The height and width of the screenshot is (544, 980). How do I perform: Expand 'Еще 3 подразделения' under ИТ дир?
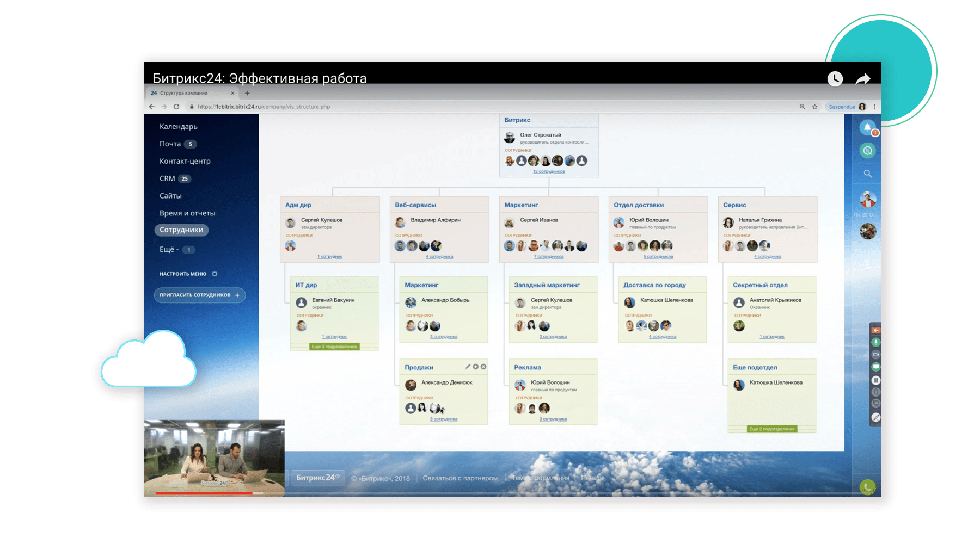(334, 347)
